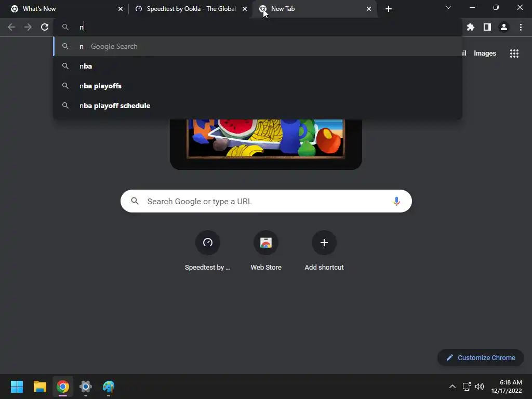This screenshot has height=399, width=532.
Task: Open the Web Store shortcut
Action: point(266,251)
